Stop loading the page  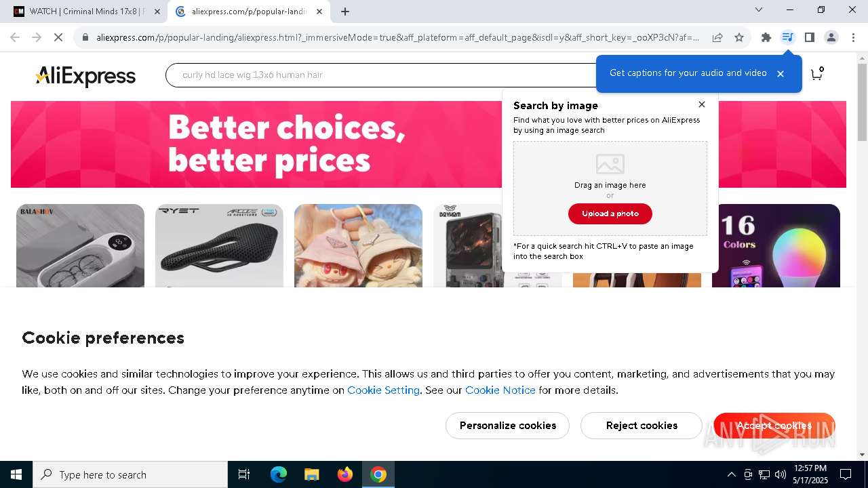[x=58, y=37]
